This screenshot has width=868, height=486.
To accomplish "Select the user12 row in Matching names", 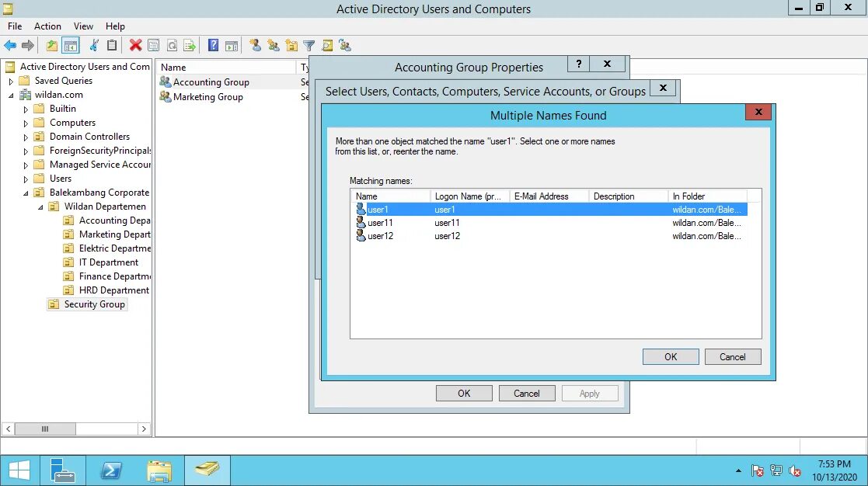I will [x=551, y=236].
